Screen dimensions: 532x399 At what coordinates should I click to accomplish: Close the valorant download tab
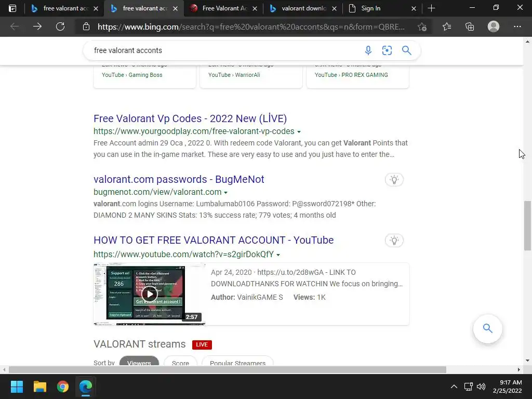(x=334, y=8)
